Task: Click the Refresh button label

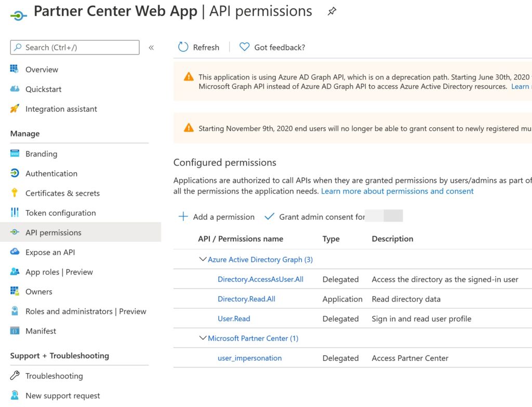Action: click(206, 47)
